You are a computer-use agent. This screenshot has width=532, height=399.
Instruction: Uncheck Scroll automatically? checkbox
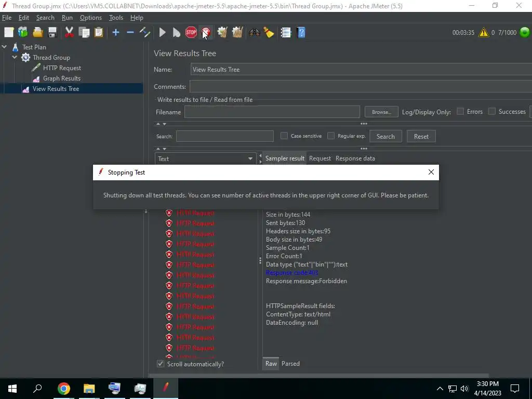click(x=161, y=364)
